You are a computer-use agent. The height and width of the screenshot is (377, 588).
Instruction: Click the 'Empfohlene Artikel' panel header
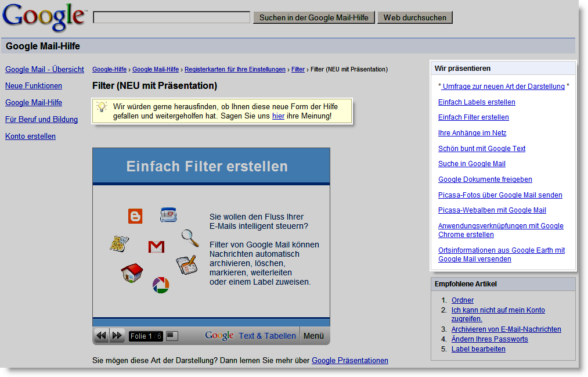point(503,284)
